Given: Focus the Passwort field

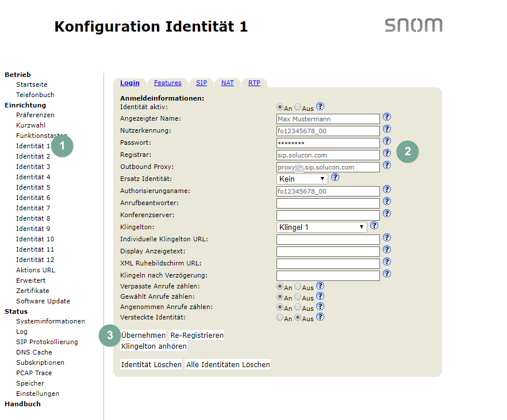Looking at the screenshot, I should click(328, 143).
